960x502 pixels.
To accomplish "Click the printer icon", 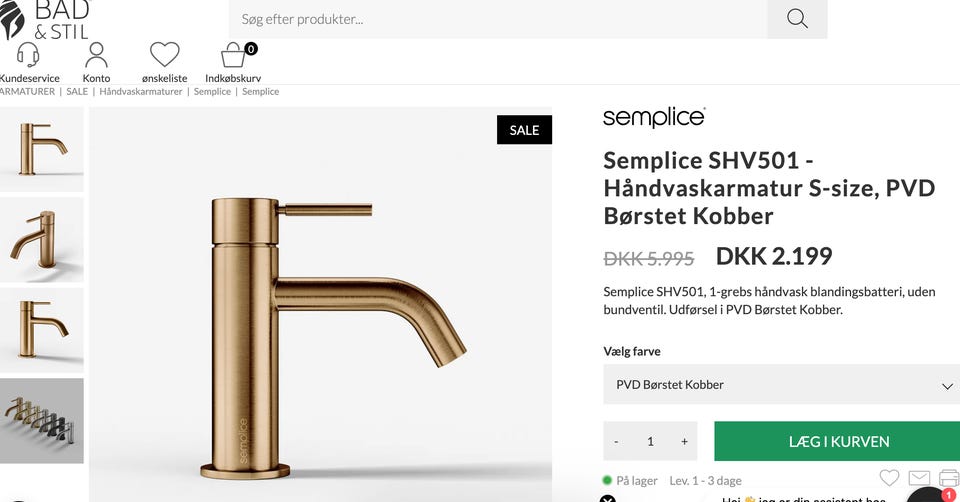I will pyautogui.click(x=949, y=478).
